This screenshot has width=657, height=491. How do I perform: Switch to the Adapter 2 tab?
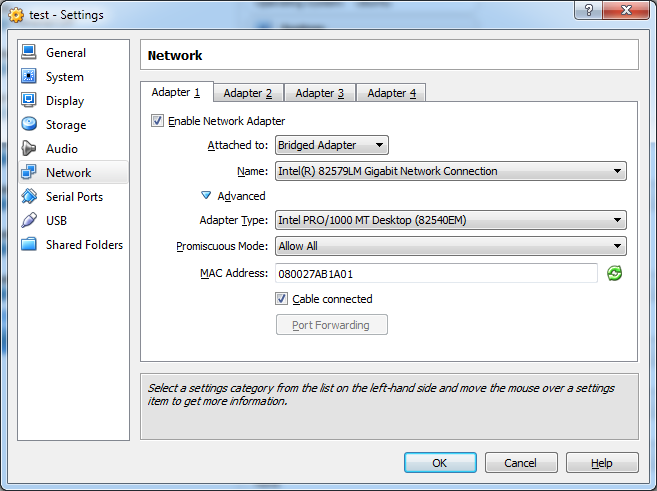click(247, 93)
